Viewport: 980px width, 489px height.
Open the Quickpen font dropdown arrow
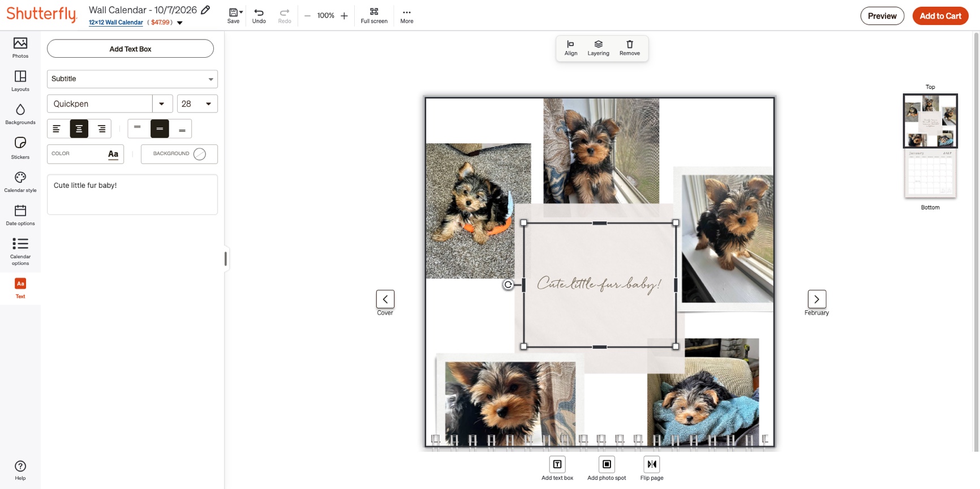(x=162, y=104)
